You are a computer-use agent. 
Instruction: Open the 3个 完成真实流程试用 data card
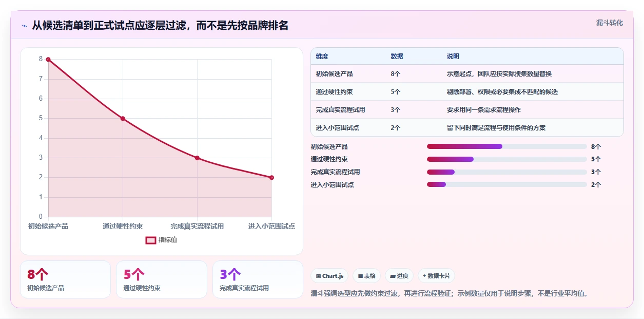click(258, 279)
